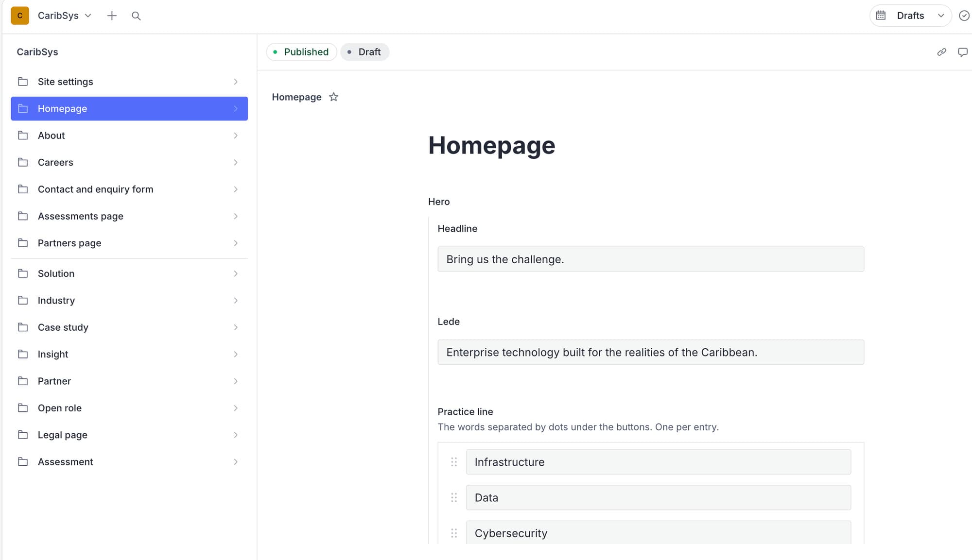Open the Open role item
The width and height of the screenshot is (972, 560).
pos(129,408)
